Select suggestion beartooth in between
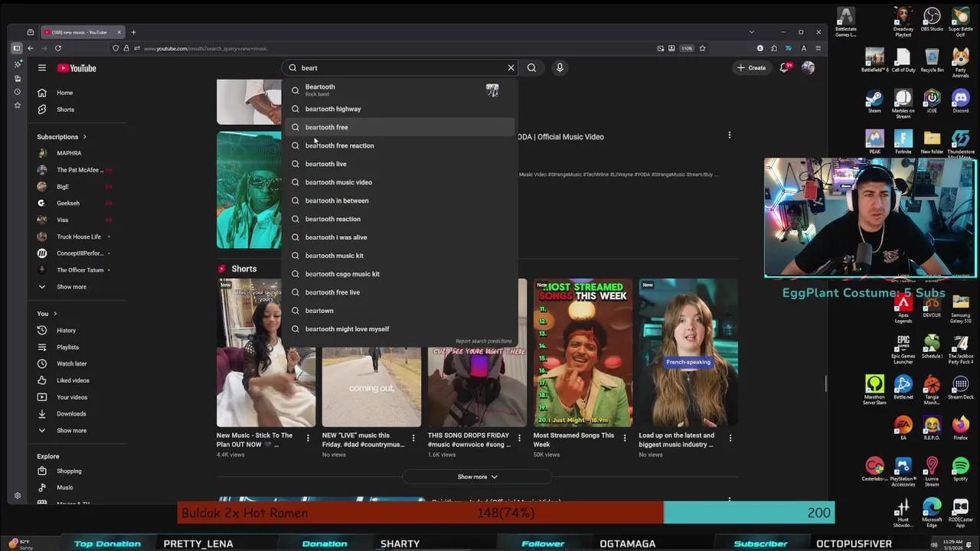 tap(400, 201)
